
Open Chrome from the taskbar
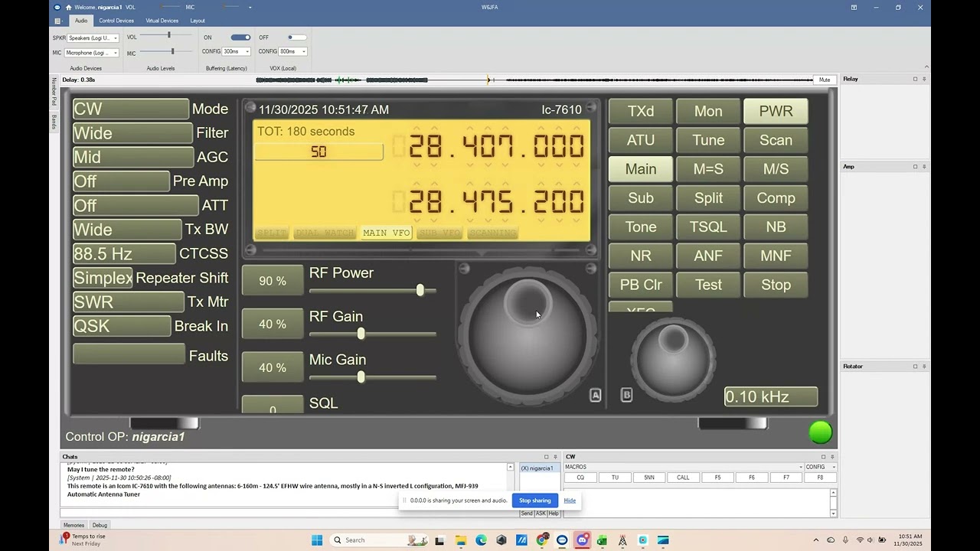coord(541,540)
